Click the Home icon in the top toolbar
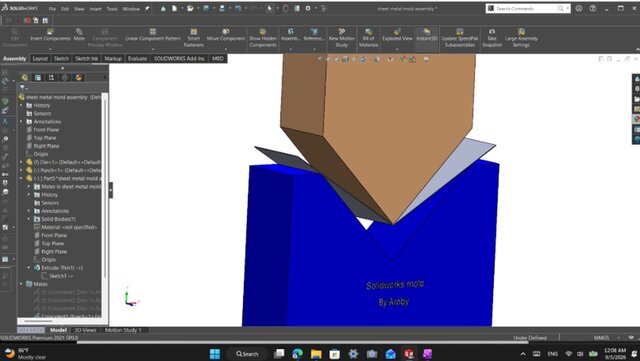Viewport: 640px width, 361px height. tap(163, 8)
